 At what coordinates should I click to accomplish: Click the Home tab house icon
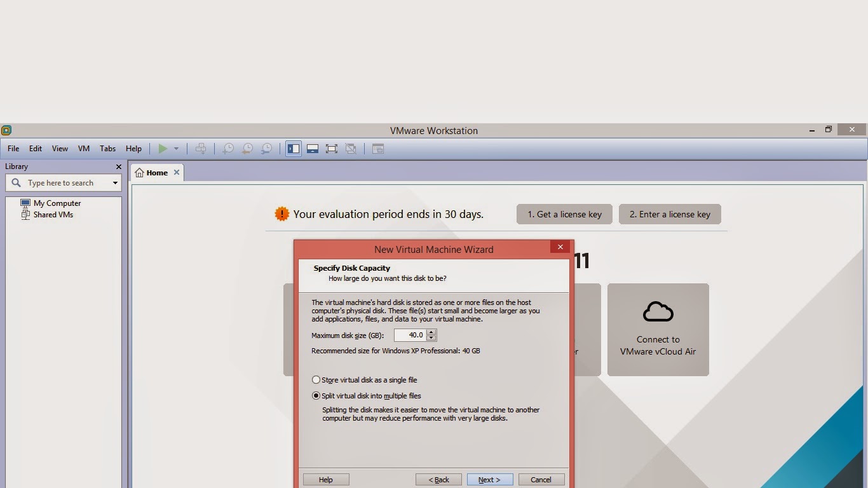click(x=140, y=173)
